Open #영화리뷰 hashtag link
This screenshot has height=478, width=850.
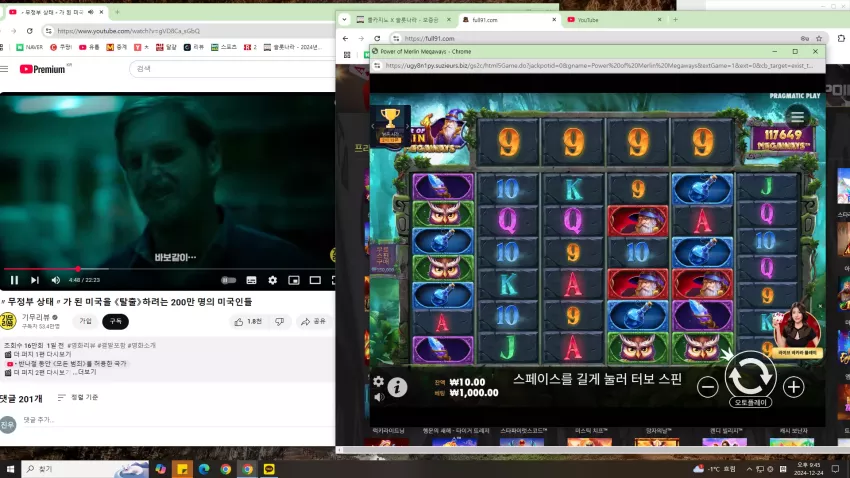click(81, 345)
